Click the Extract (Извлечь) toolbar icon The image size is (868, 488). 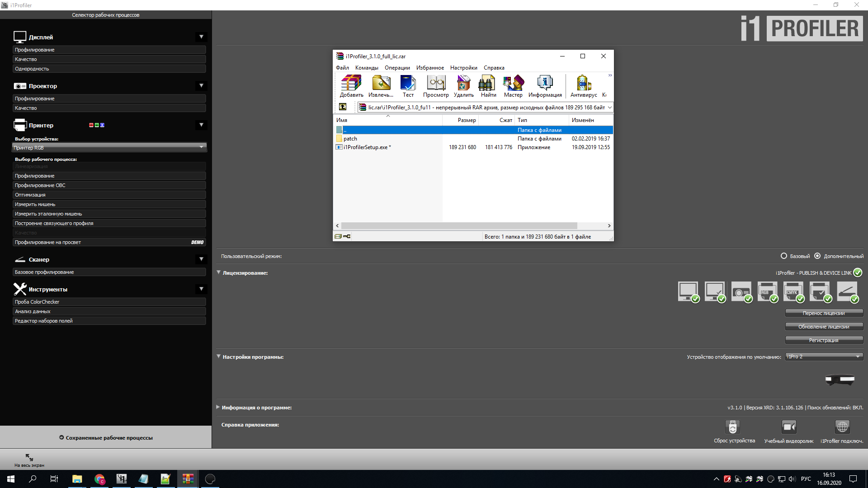pos(381,86)
